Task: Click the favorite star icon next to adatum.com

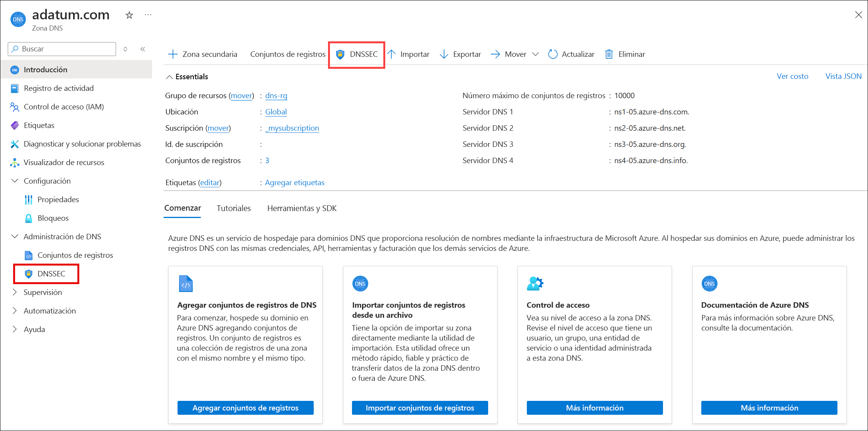Action: click(129, 15)
